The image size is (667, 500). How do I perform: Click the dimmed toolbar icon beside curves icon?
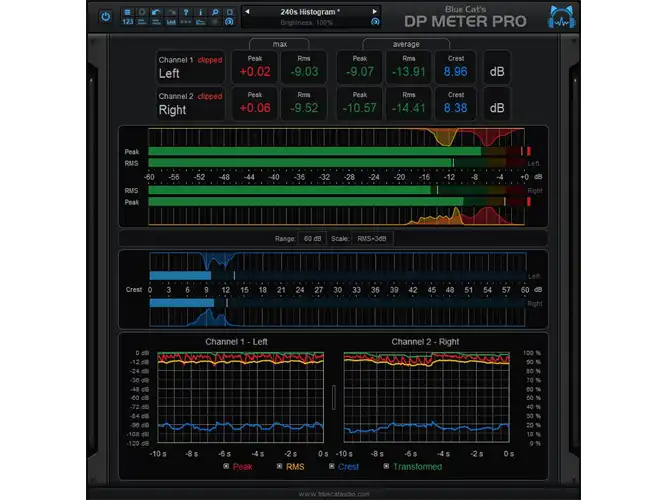click(215, 22)
